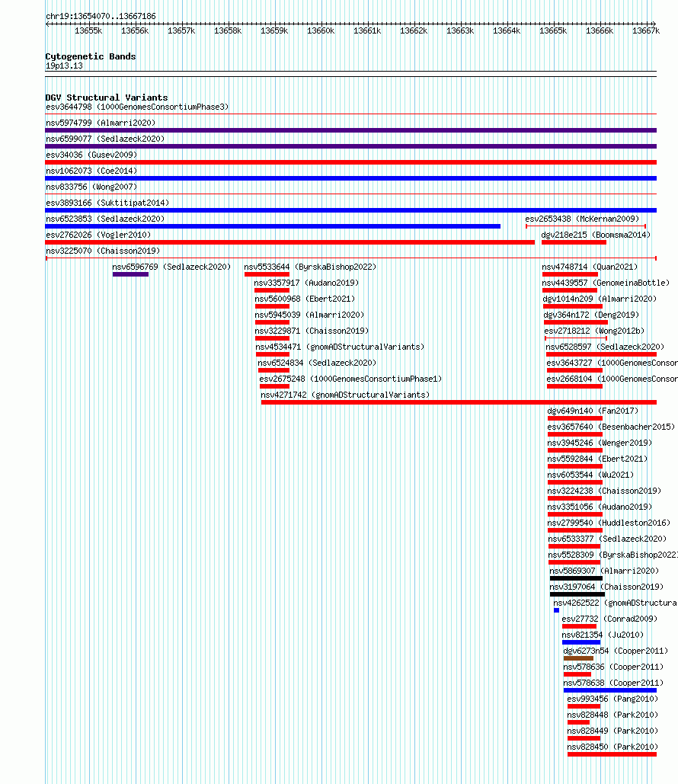Image resolution: width=678 pixels, height=784 pixels.
Task: Click the 13664k ruler tick label
Action: [507, 31]
